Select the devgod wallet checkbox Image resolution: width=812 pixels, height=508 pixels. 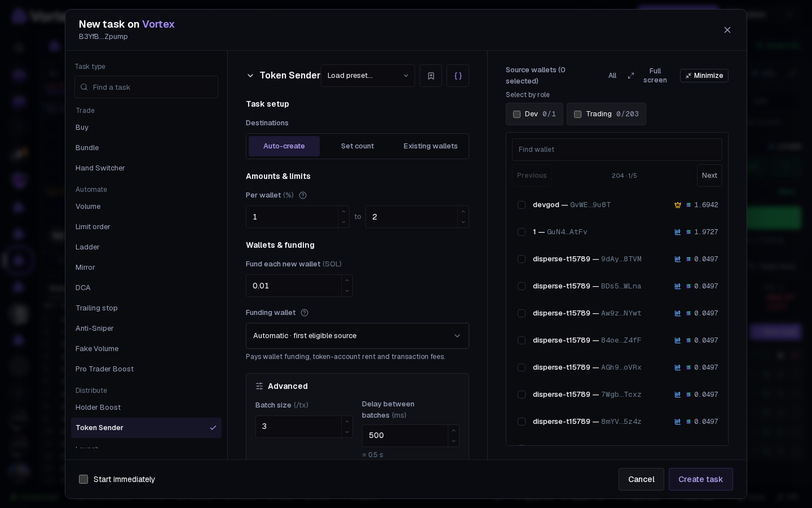click(x=522, y=205)
